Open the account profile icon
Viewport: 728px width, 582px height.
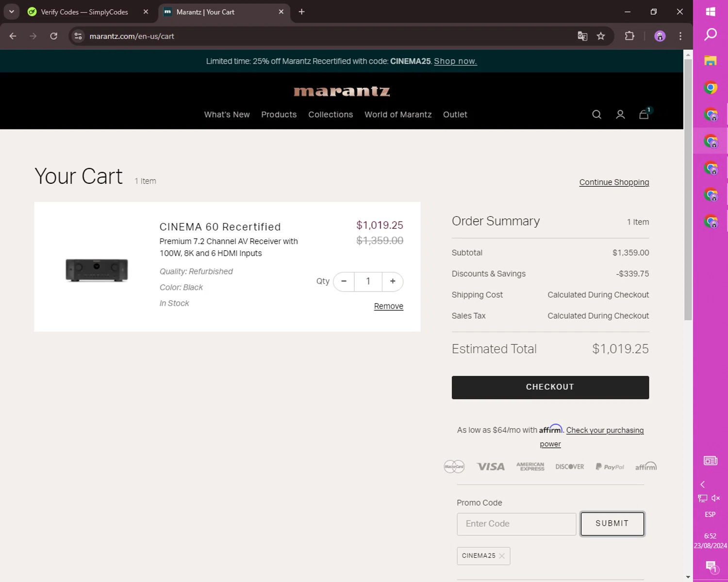click(620, 114)
